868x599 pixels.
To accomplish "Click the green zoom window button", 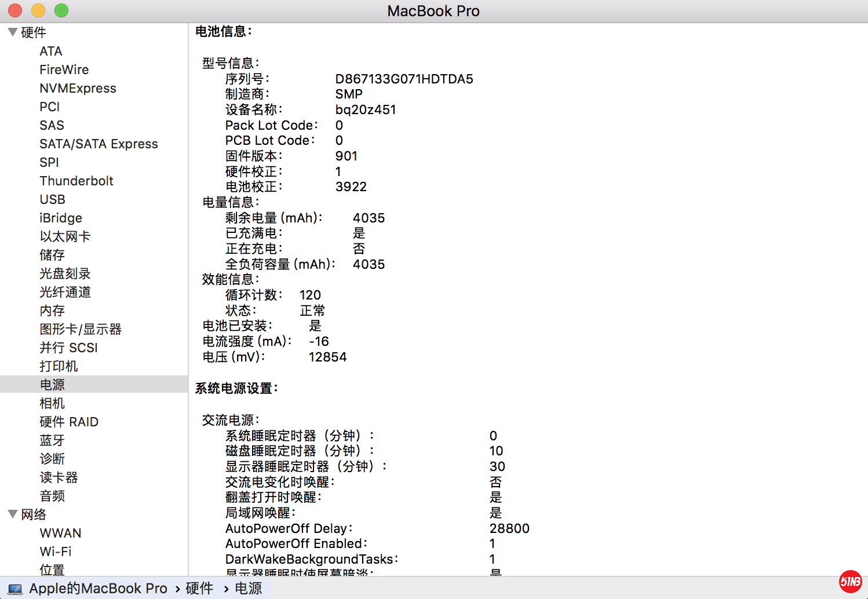I will (x=61, y=10).
